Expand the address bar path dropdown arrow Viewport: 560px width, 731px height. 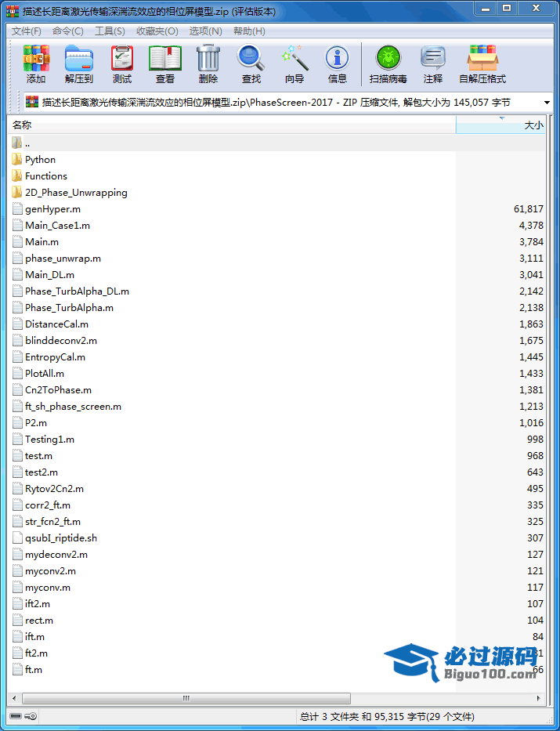tap(547, 102)
